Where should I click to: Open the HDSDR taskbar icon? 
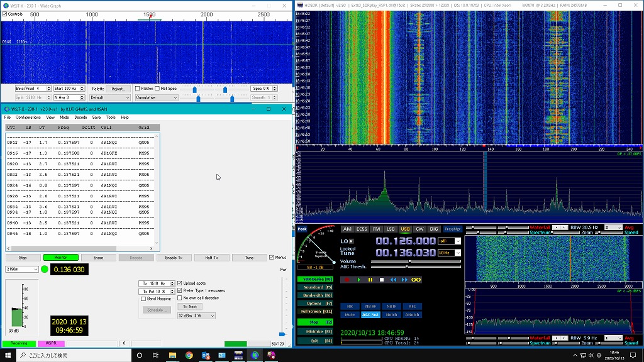pyautogui.click(x=238, y=355)
